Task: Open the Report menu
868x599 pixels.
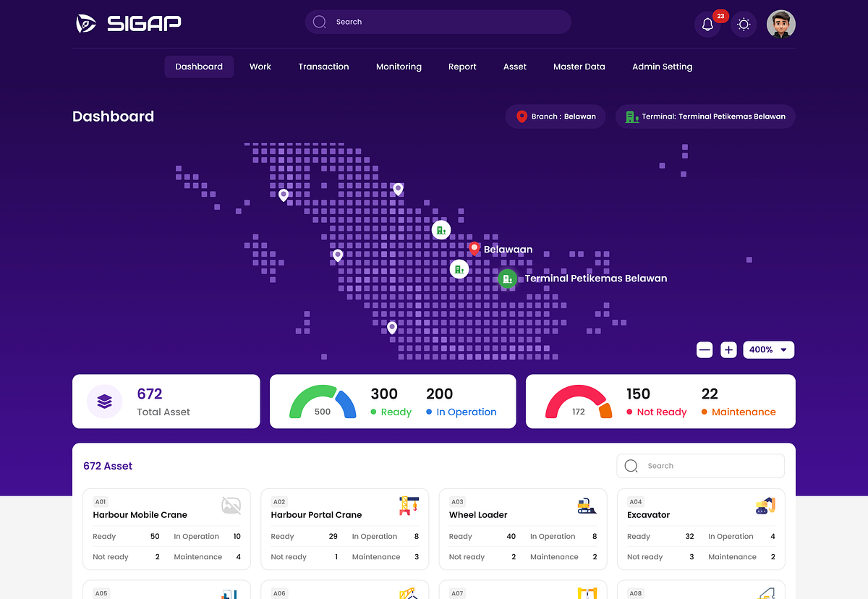Action: [462, 67]
